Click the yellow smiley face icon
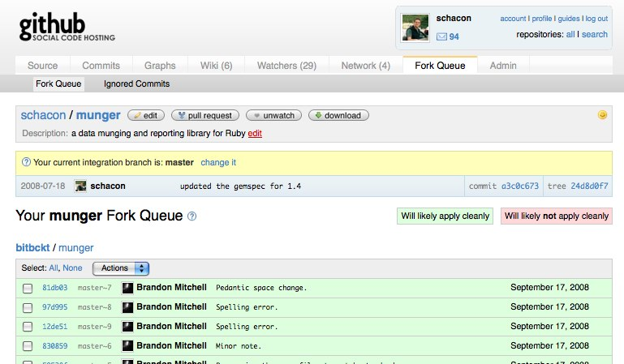624x364 pixels. click(x=602, y=115)
